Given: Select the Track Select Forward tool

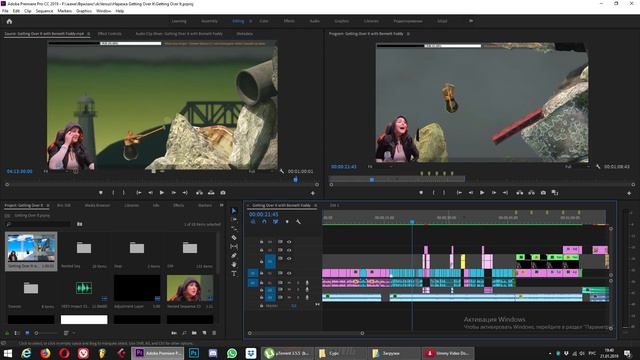Looking at the screenshot, I should [x=234, y=220].
